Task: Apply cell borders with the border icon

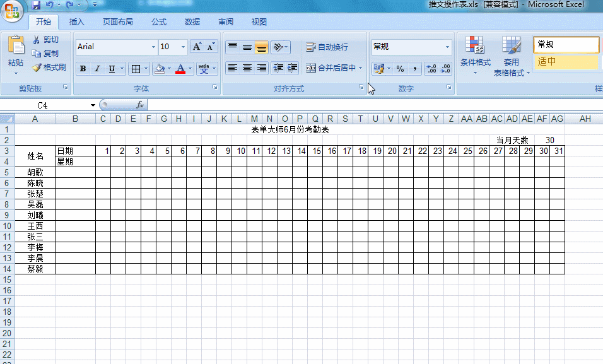Action: [x=136, y=69]
